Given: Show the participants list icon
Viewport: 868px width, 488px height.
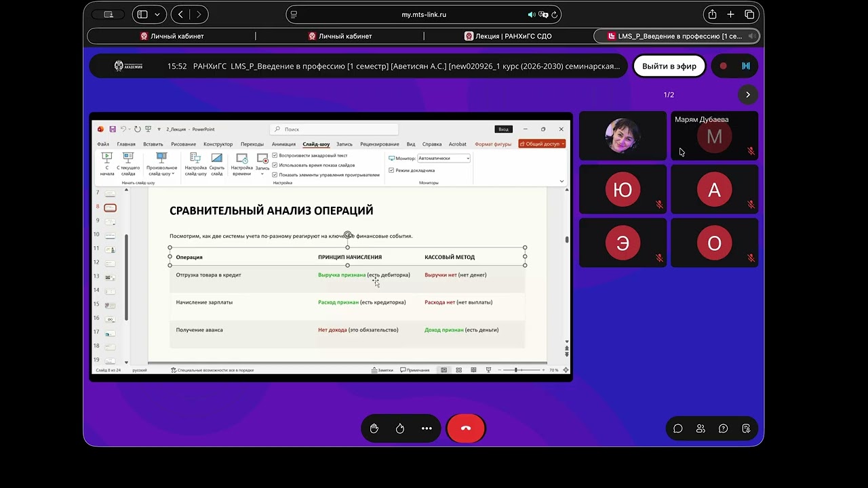Looking at the screenshot, I should (x=701, y=428).
